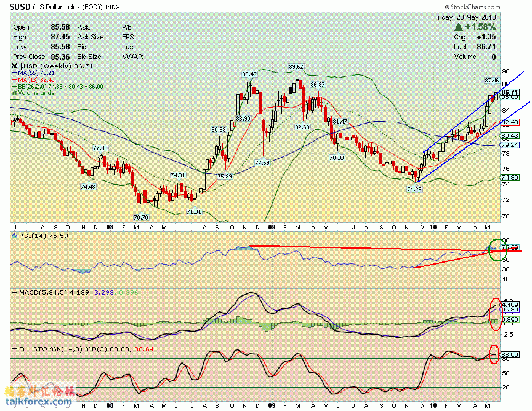Click the 'P/E:' label
This screenshot has height=411, width=532.
click(127, 27)
